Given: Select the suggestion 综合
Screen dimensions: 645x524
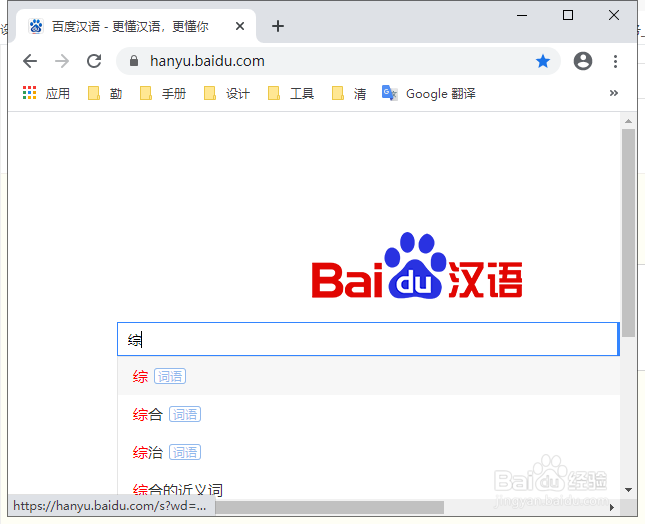Looking at the screenshot, I should [x=368, y=414].
